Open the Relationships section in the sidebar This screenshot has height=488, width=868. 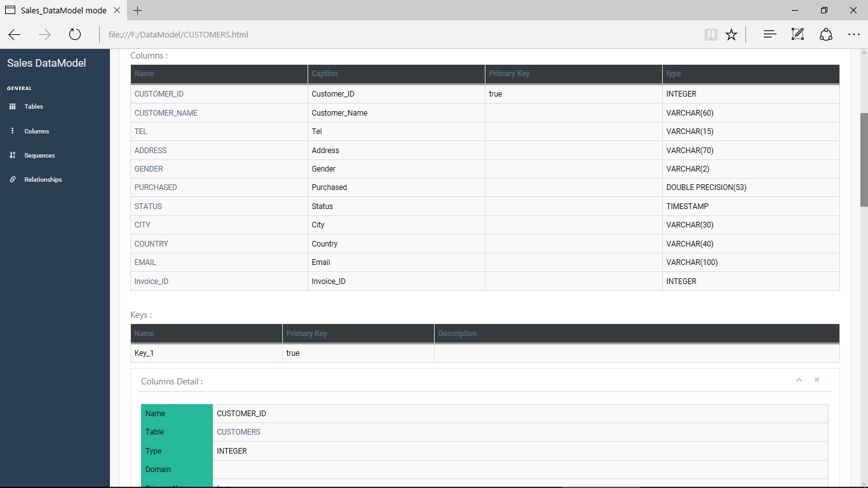[43, 179]
